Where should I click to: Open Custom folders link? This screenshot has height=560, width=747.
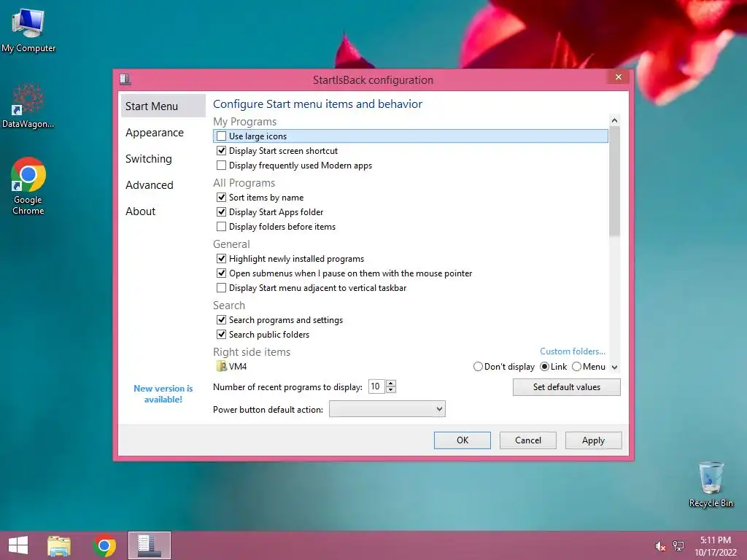(573, 351)
